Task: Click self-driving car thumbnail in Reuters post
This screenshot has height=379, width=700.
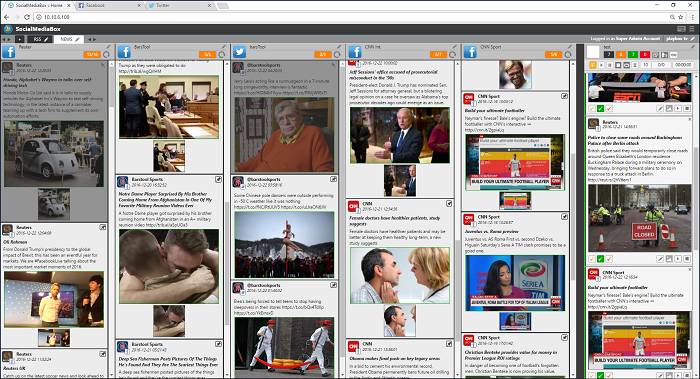Action: 54,204
